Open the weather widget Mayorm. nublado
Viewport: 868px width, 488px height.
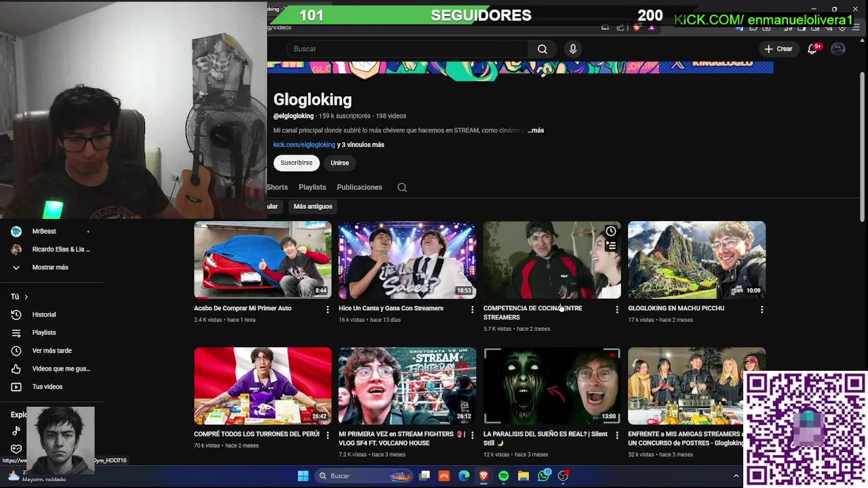[37, 476]
